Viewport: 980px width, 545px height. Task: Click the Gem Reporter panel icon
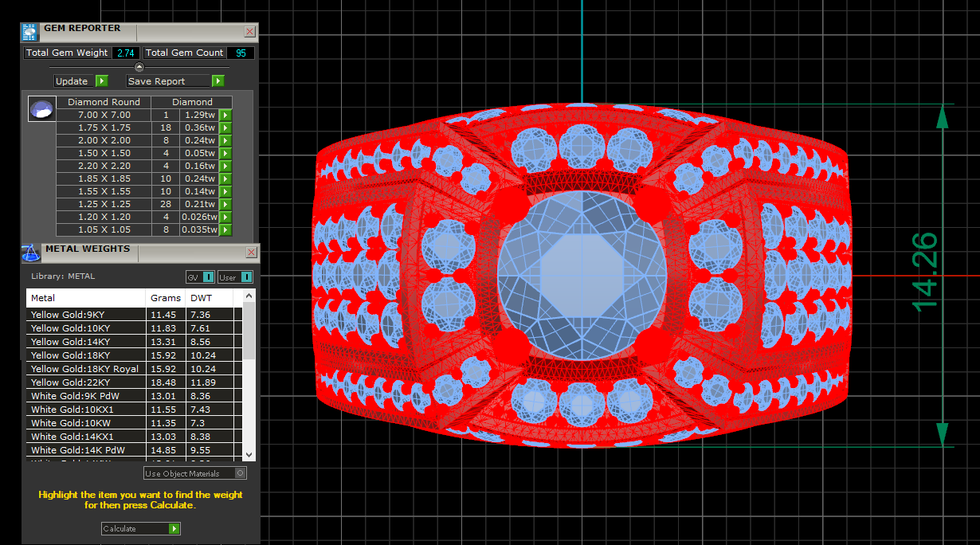click(x=29, y=32)
